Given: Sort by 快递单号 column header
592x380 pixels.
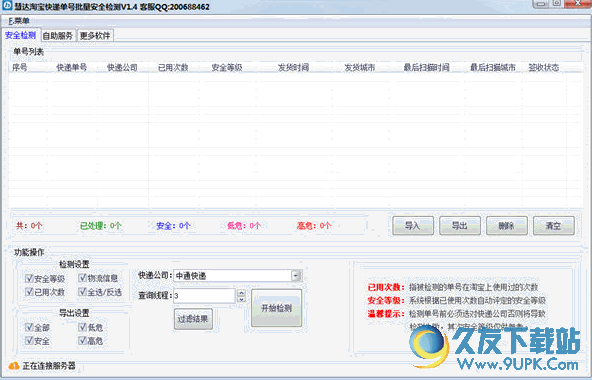Looking at the screenshot, I should click(71, 68).
